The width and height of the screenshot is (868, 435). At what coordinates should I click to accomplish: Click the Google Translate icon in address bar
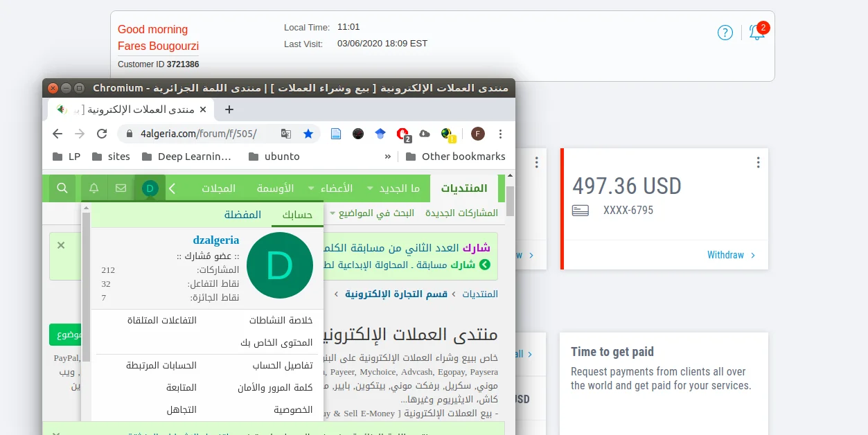(x=285, y=134)
